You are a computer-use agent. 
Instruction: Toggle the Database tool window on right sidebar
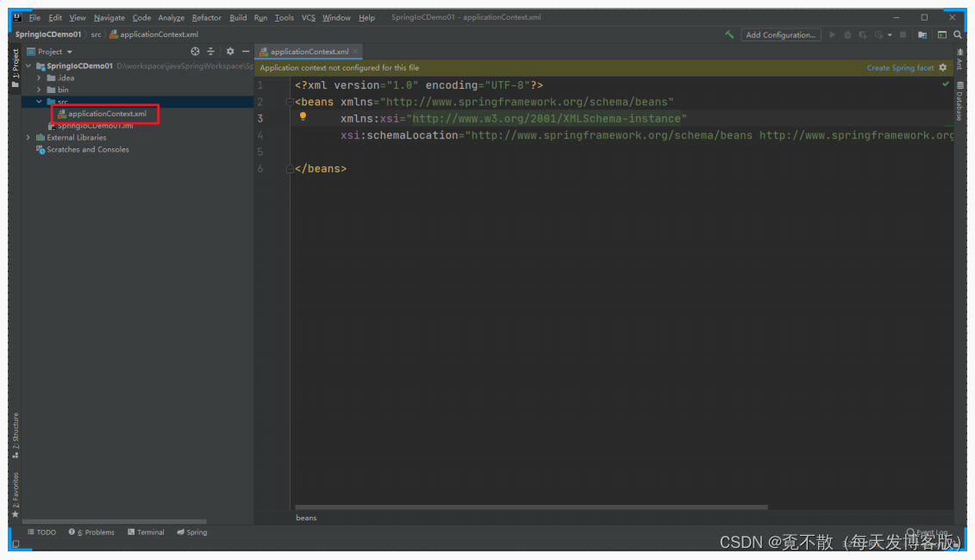pyautogui.click(x=961, y=101)
